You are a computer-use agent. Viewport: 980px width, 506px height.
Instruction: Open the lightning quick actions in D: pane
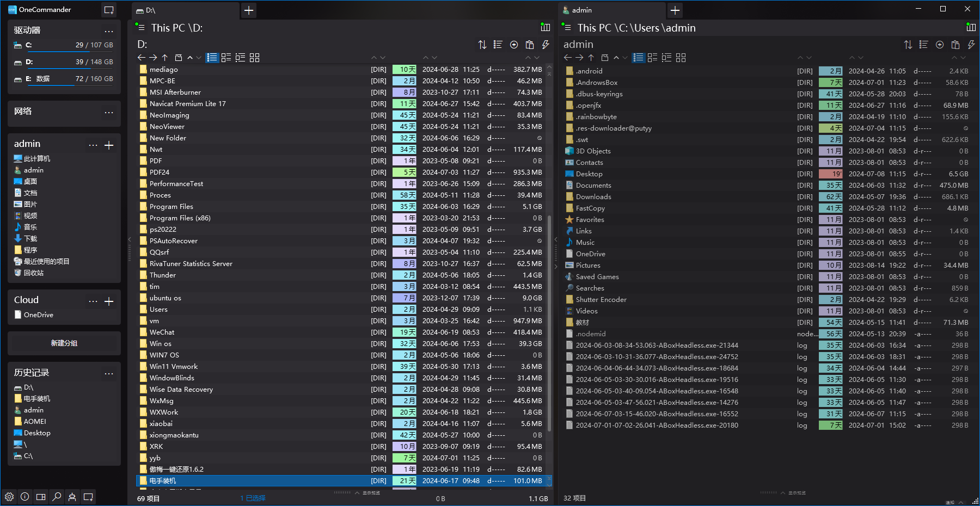545,45
